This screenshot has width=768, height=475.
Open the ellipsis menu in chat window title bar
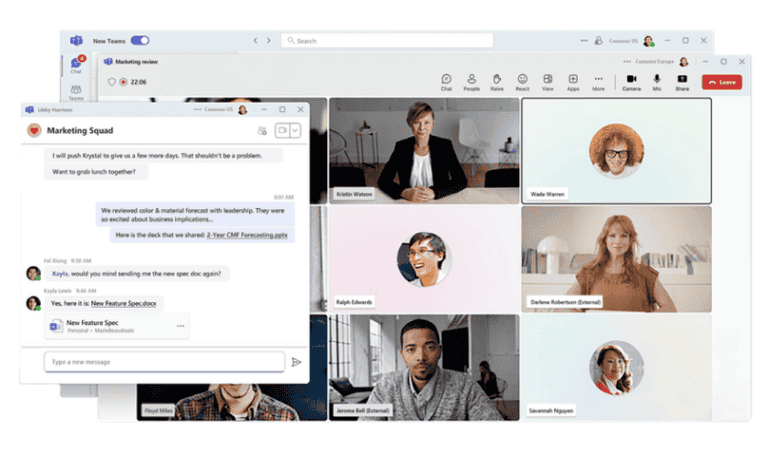(x=197, y=110)
